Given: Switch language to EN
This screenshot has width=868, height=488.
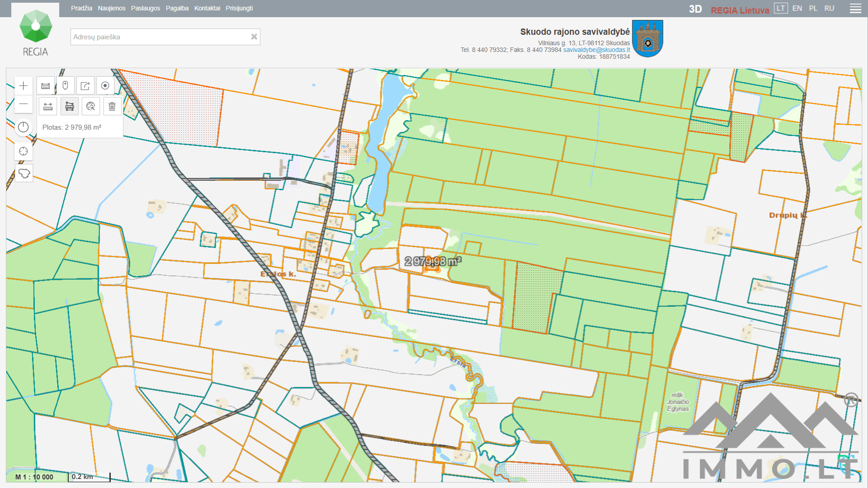Looking at the screenshot, I should pyautogui.click(x=797, y=9).
